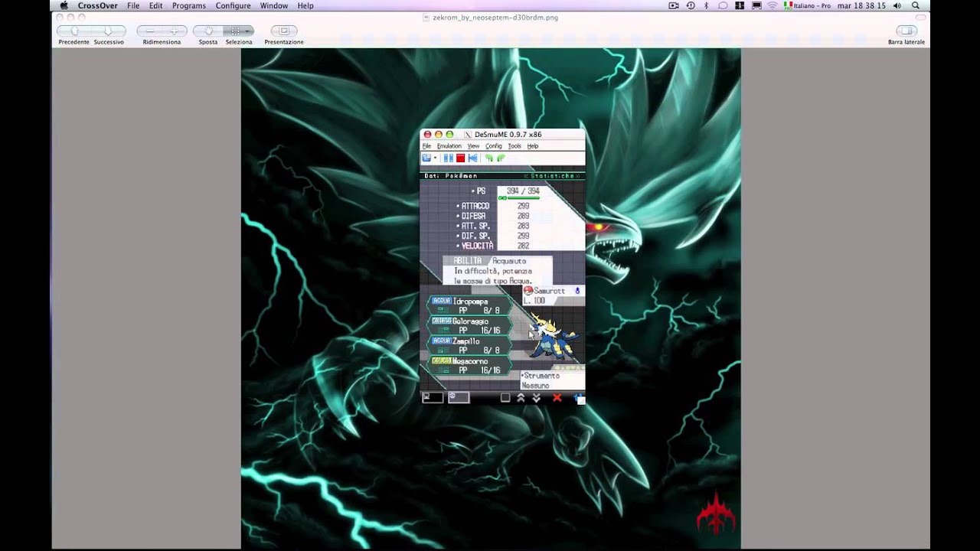The width and height of the screenshot is (980, 551).
Task: Click the Samurott Pokémon sprite
Action: [x=554, y=335]
